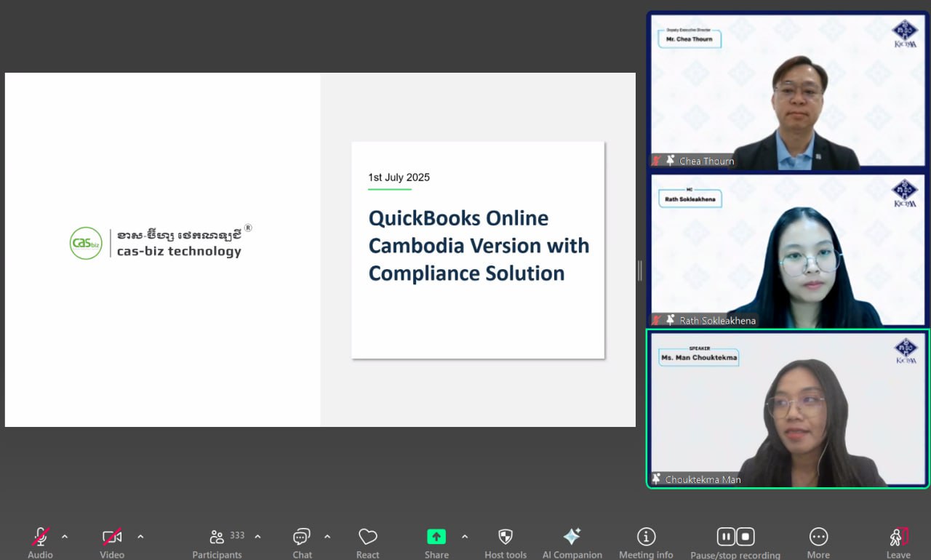Click the green Share screen icon

tap(436, 537)
